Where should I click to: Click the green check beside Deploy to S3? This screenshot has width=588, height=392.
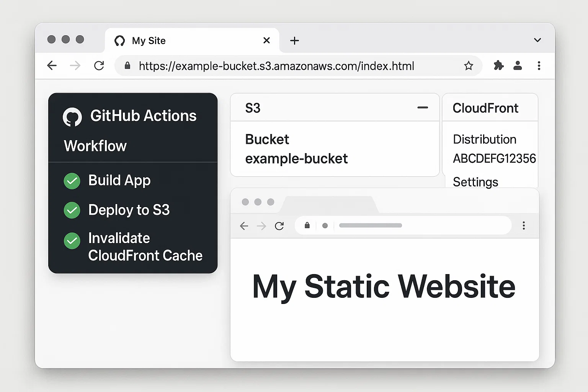[72, 210]
